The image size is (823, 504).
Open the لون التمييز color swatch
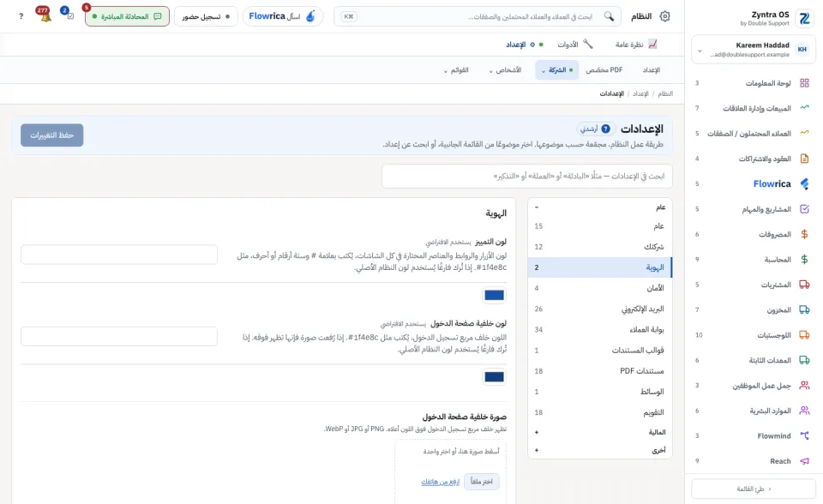(494, 295)
